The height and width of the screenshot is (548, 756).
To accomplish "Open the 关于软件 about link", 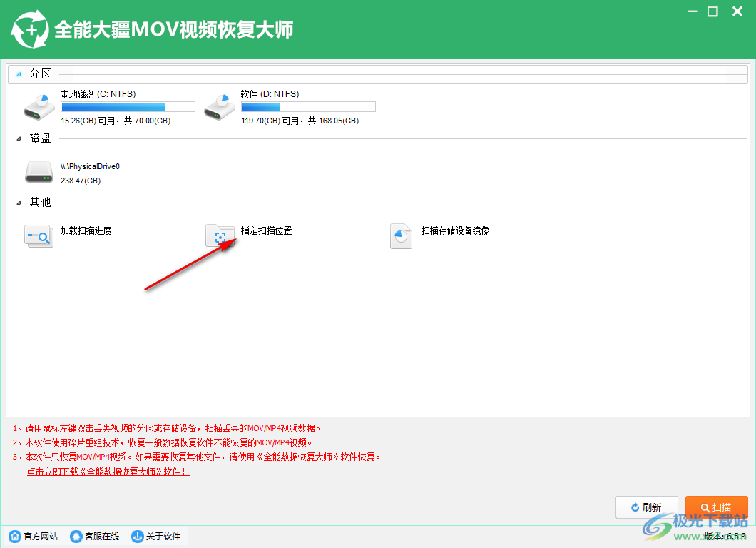I will pos(163,536).
